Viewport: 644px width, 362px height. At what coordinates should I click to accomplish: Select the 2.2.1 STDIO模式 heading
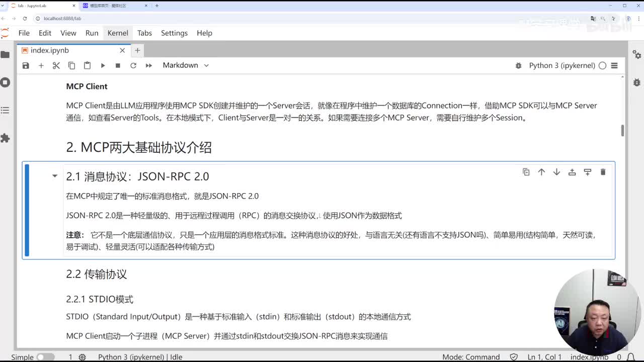coord(100,299)
